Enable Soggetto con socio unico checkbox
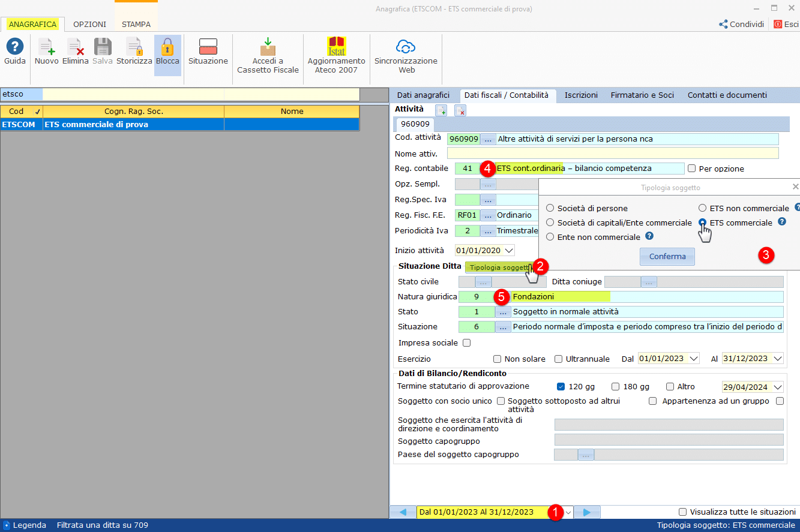This screenshot has height=532, width=800. pos(501,401)
